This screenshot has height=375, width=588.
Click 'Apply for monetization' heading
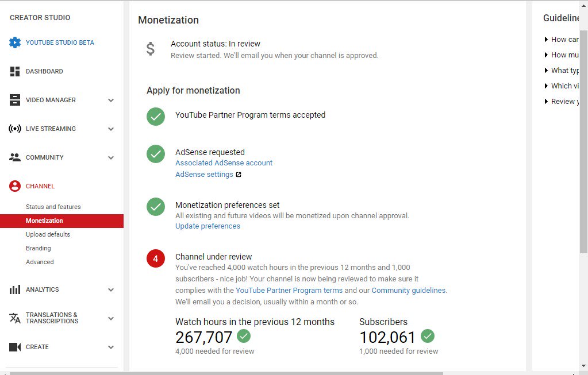(193, 91)
